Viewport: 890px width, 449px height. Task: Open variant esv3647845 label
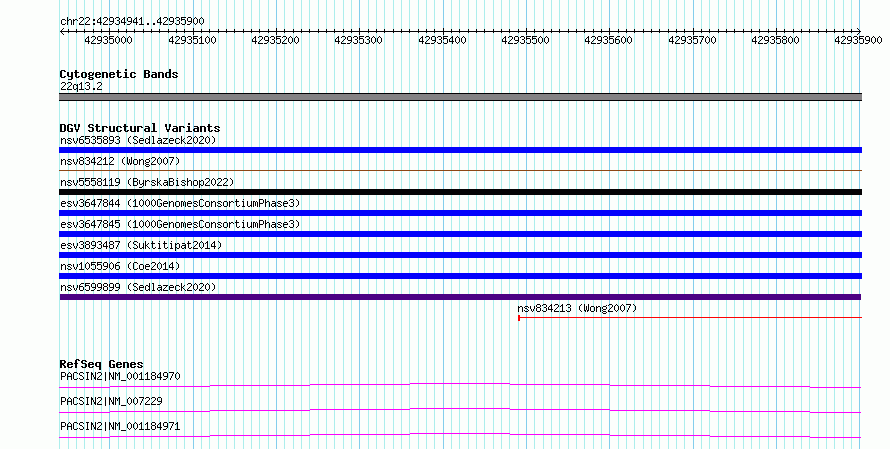(180, 224)
